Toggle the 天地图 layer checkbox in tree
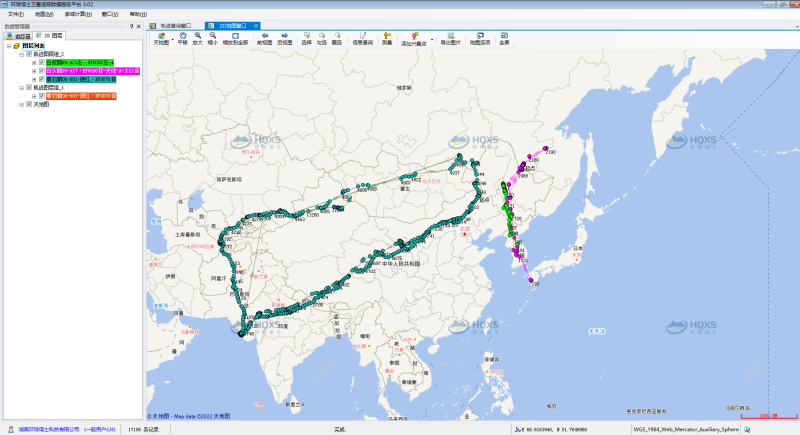The image size is (800, 435). point(29,104)
